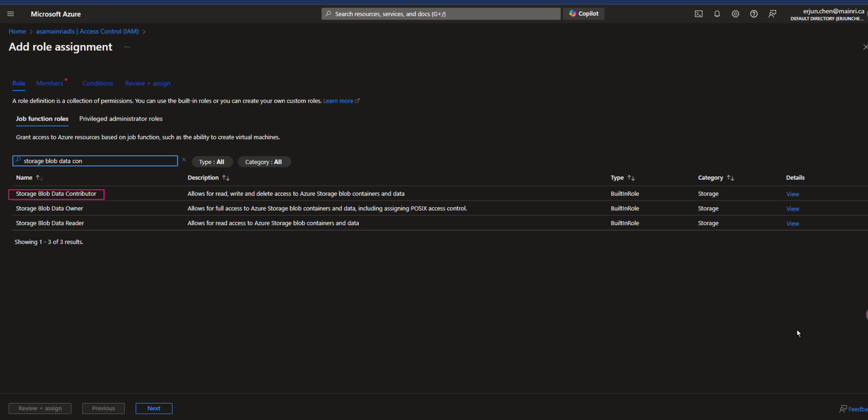Select the Storage Blob Data Contributor role row
The height and width of the screenshot is (420, 868).
pos(55,194)
